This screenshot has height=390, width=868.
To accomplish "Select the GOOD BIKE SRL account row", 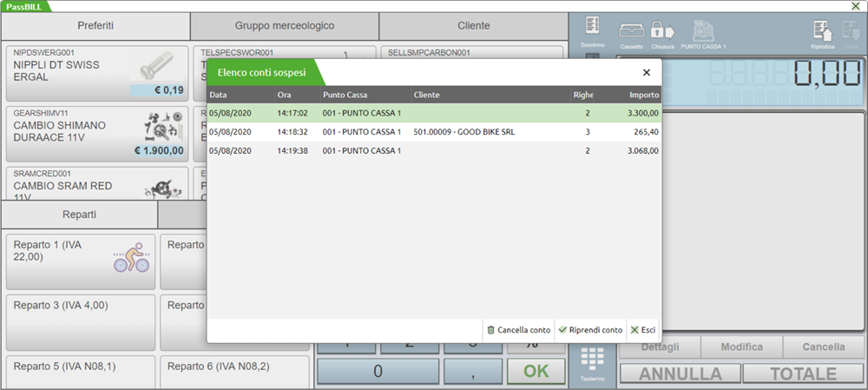I will click(x=433, y=132).
